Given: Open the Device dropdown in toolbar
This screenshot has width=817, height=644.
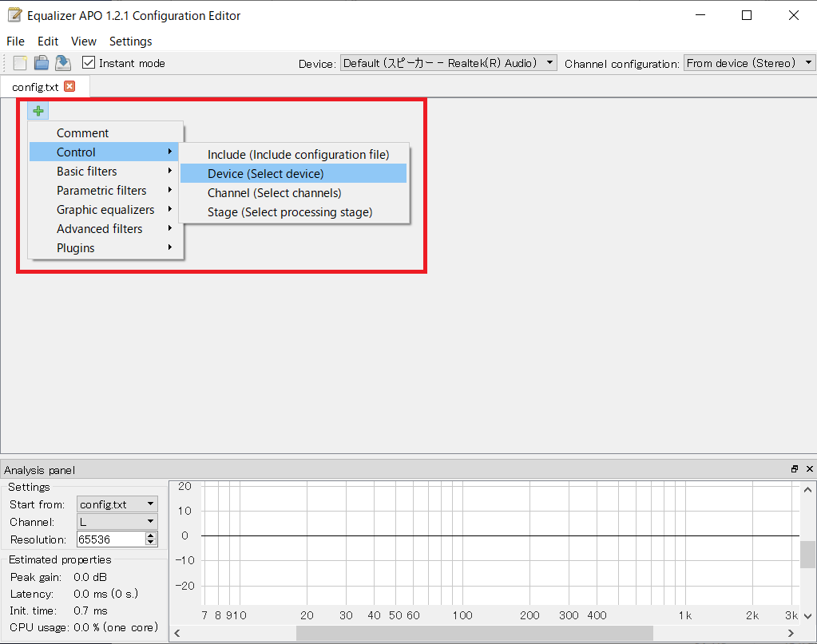Looking at the screenshot, I should [449, 63].
